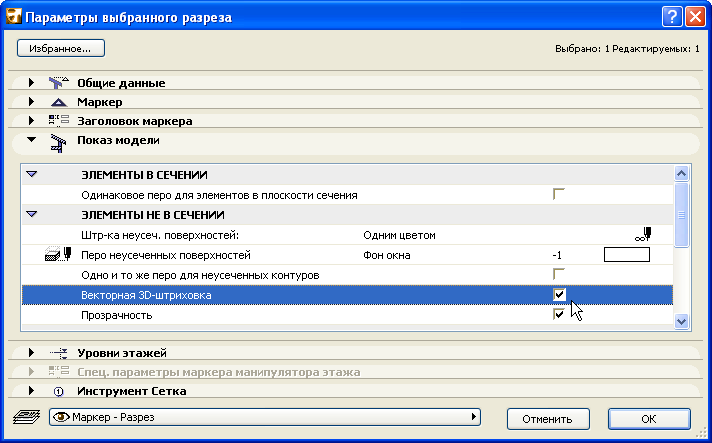
Task: Expand the Инструмент Сетка panel
Action: 31,391
